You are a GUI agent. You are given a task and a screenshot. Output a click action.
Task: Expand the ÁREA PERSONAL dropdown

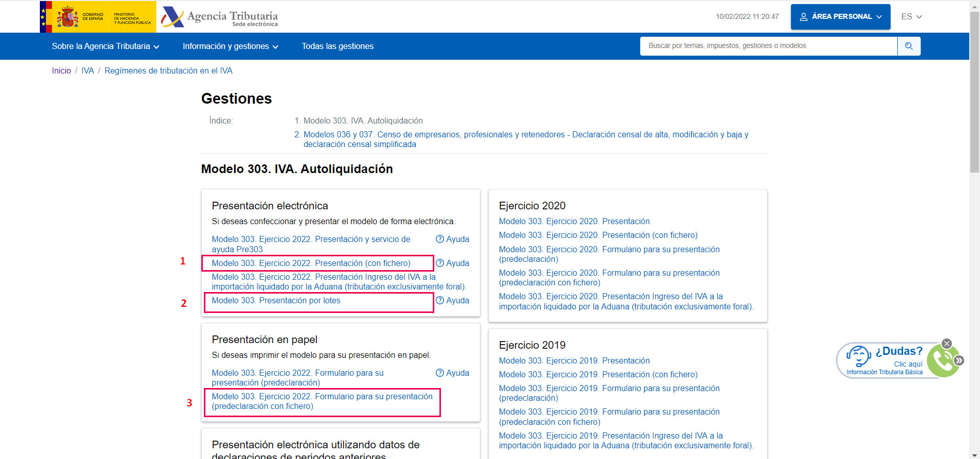click(x=841, y=17)
